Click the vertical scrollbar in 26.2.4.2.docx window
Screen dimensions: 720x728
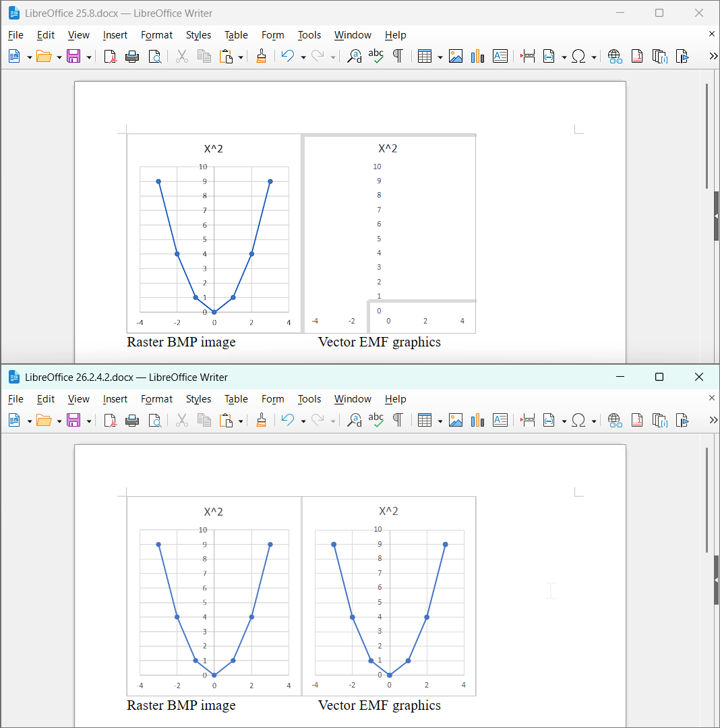[707, 500]
